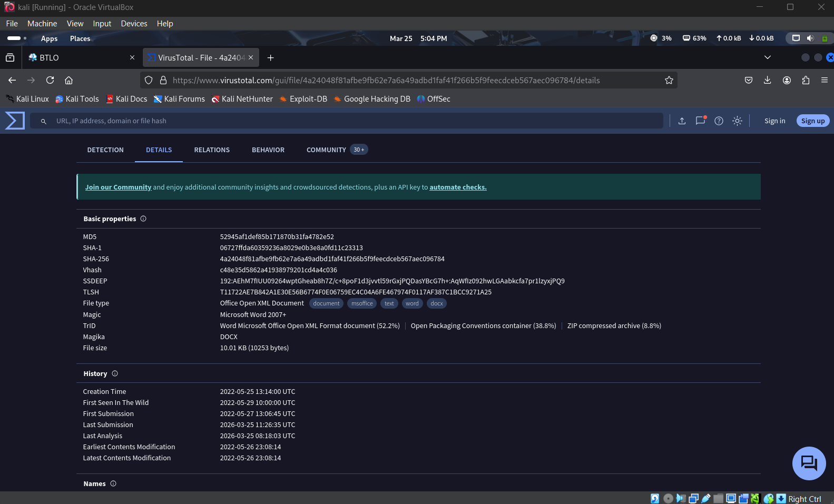Click the Mar 25 5:04 PM clock
This screenshot has width=834, height=504.
coord(418,38)
